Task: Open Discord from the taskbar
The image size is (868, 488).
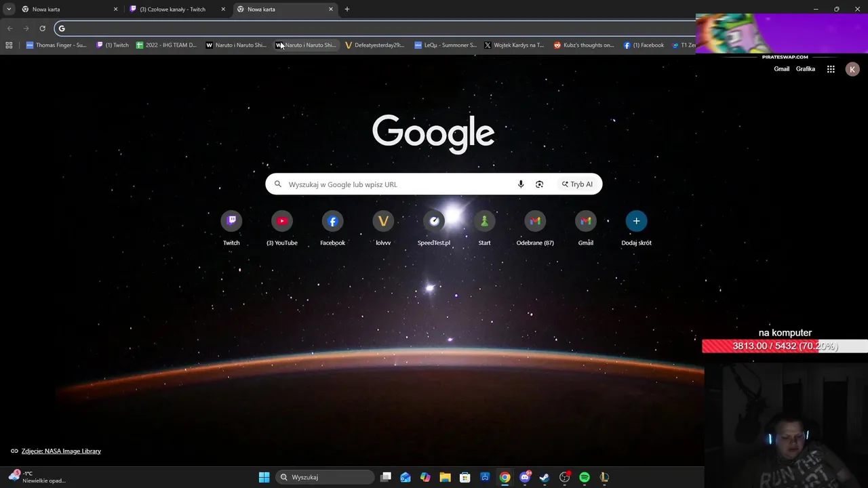Action: pos(525,477)
